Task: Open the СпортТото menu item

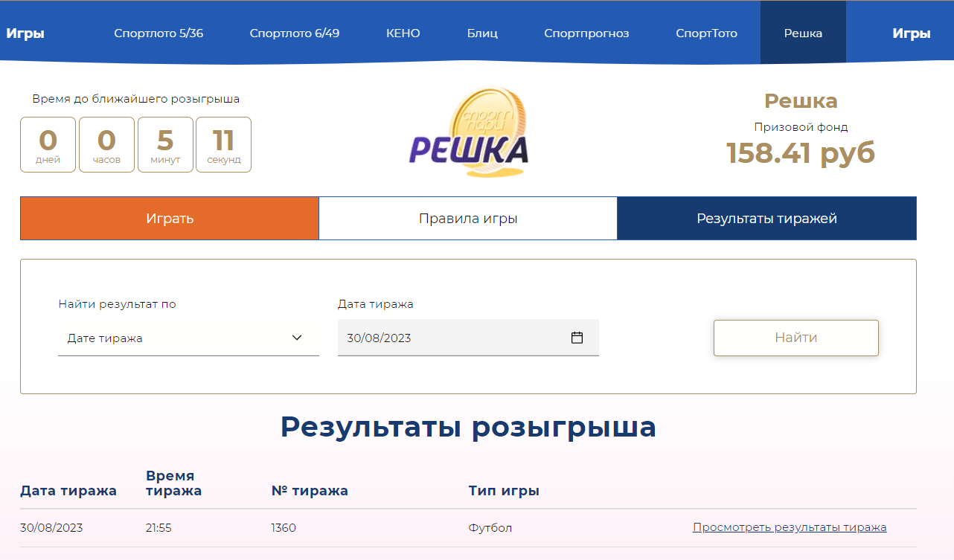Action: point(706,33)
